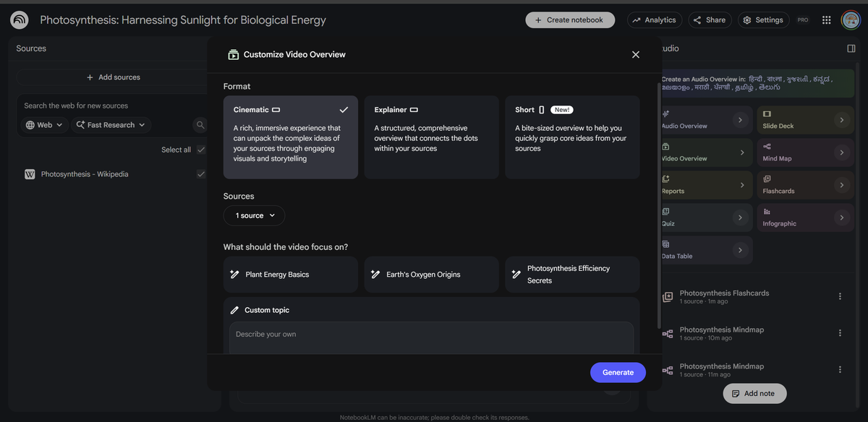Open the Google apps grid icon
The width and height of the screenshot is (868, 422).
(x=826, y=20)
